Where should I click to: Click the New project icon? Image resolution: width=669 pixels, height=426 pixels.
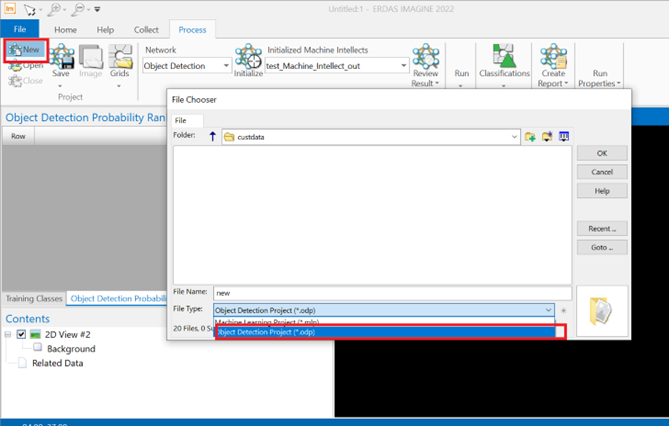pyautogui.click(x=25, y=51)
